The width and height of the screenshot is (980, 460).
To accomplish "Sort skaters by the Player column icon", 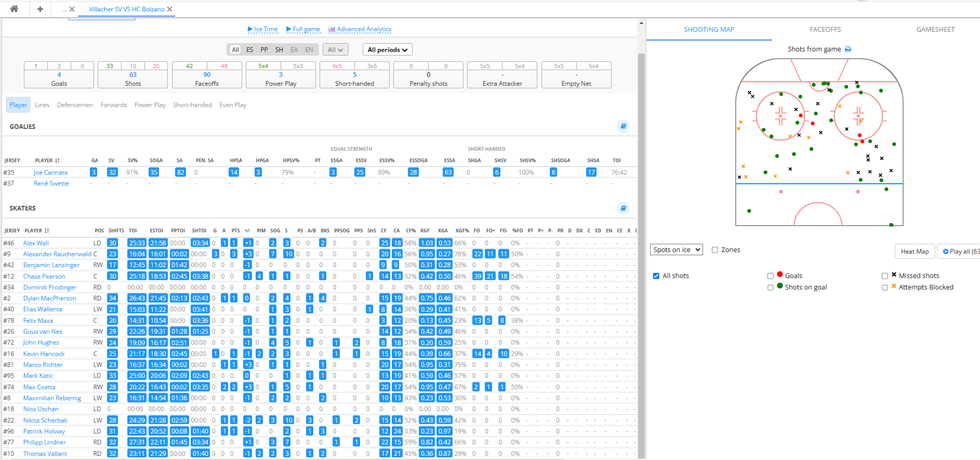I will [x=47, y=231].
